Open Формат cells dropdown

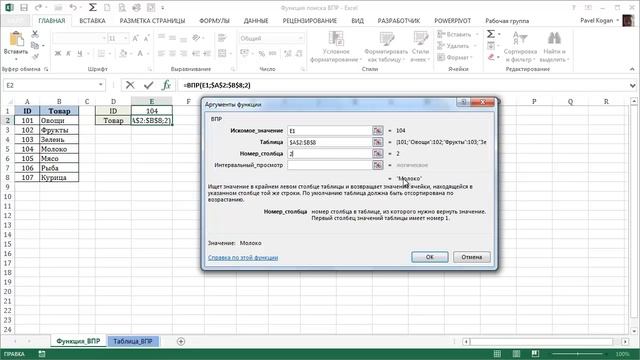click(x=455, y=57)
